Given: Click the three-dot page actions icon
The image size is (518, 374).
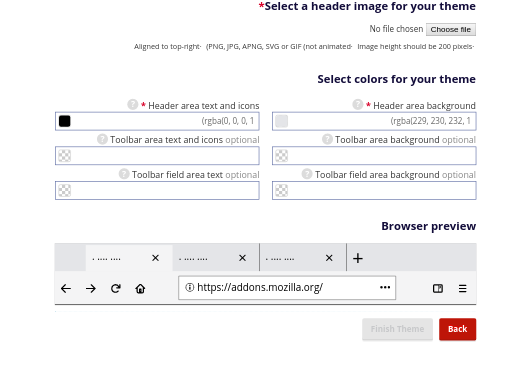Looking at the screenshot, I should (385, 287).
